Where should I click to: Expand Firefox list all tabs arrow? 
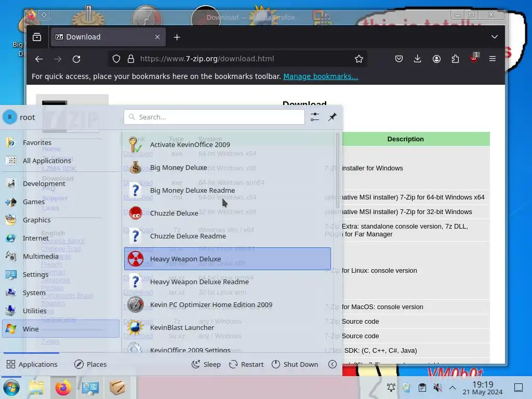pyautogui.click(x=495, y=37)
